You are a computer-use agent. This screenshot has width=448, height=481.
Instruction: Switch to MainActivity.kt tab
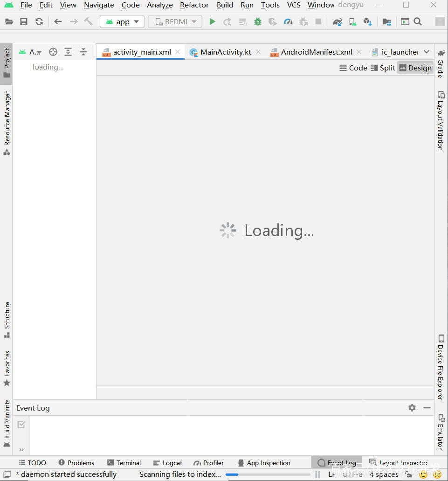[x=226, y=52]
